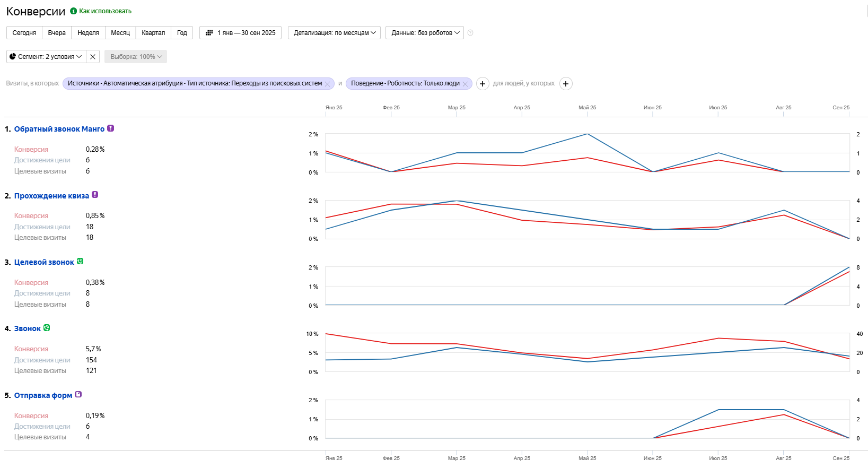Click the green phone icon beside Целевой звонок
This screenshot has height=468, width=868.
click(80, 261)
